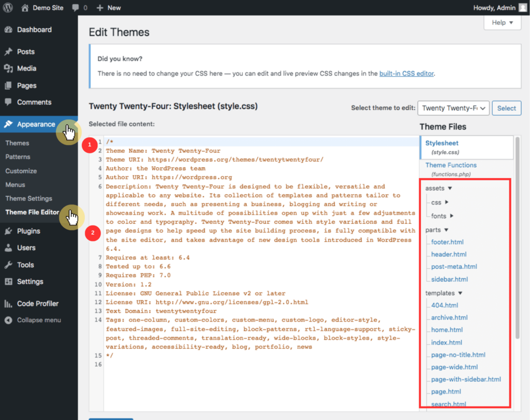Open page-no-title.html template
This screenshot has height=420, width=530.
click(x=458, y=355)
